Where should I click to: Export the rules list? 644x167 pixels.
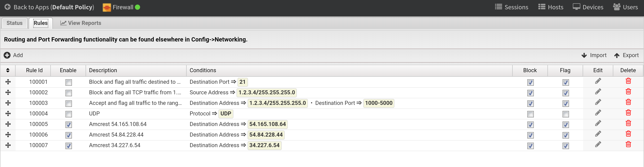click(626, 55)
